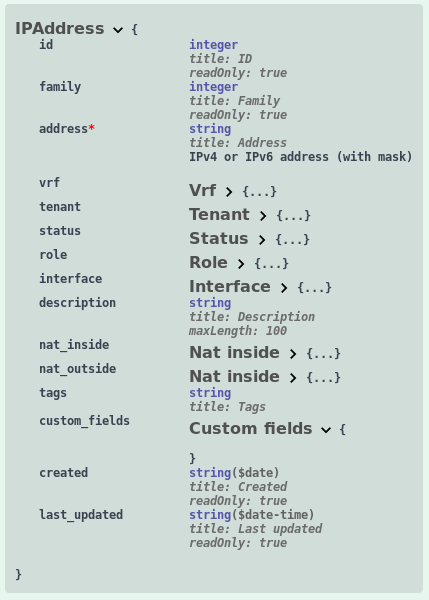
Task: Click 'IPv4 or IPv6 address (with mask)' text
Action: [301, 157]
